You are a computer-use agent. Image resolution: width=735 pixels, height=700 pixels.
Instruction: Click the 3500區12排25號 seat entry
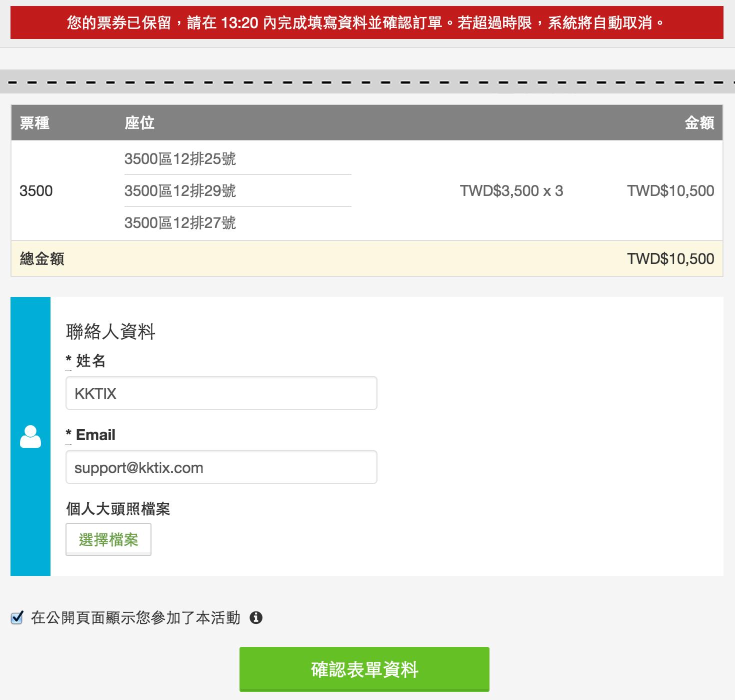[181, 159]
